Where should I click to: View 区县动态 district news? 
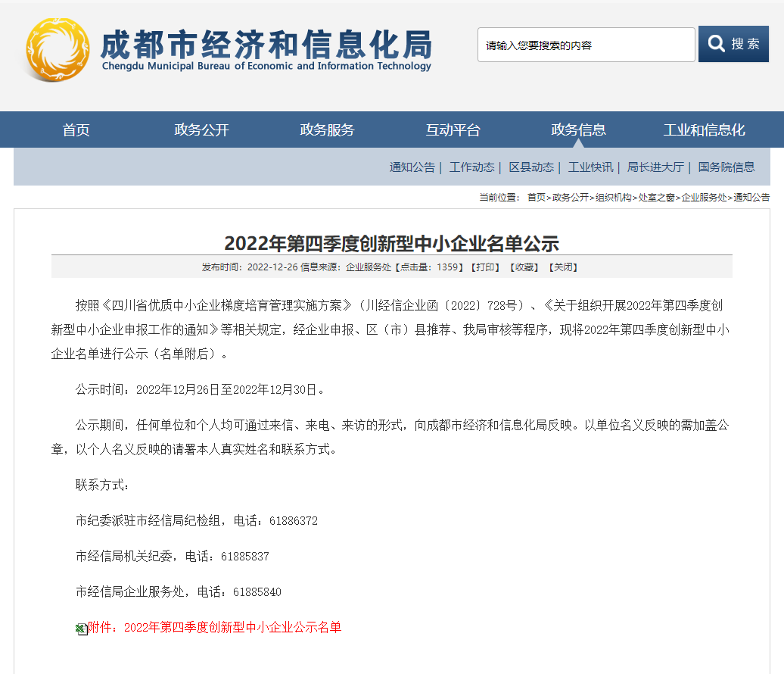(531, 167)
